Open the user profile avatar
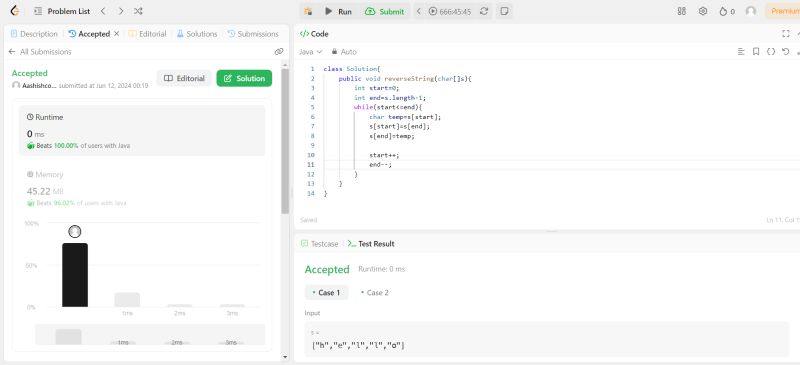 tap(751, 11)
